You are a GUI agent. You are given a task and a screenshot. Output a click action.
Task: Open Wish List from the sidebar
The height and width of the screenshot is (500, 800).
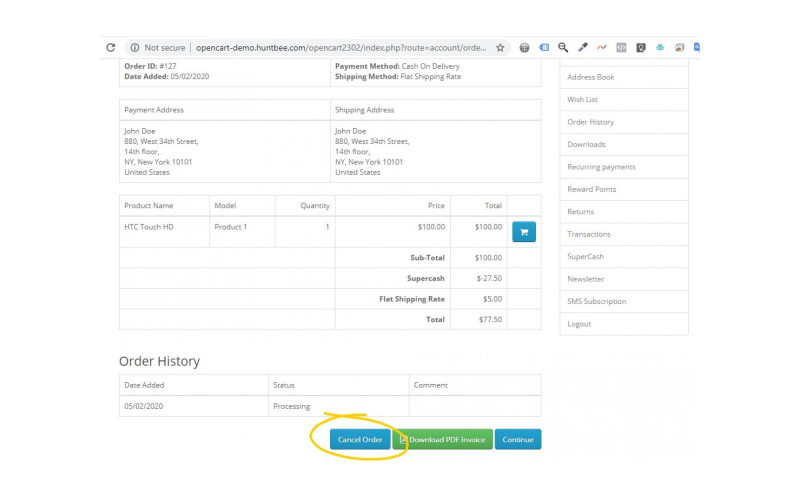click(x=582, y=100)
